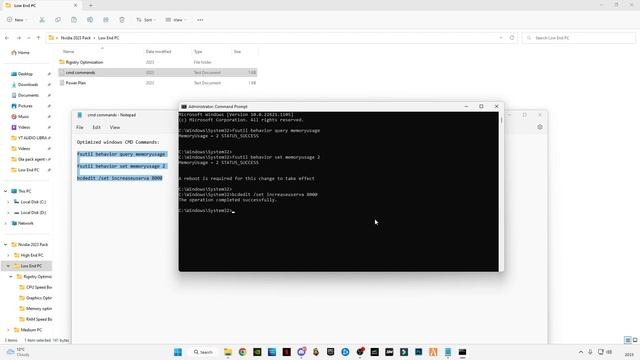
Task: Open Notepad settings gear icon
Action: 540,127
